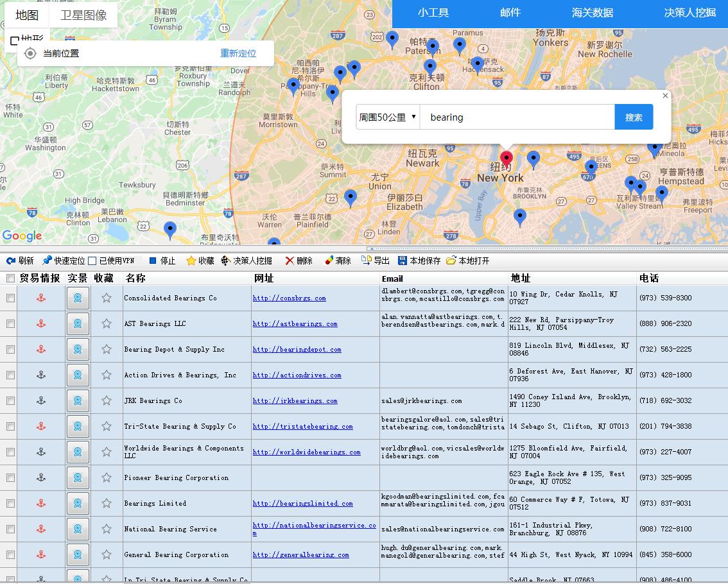
Task: Select phone number (973) 539-8300
Action: point(665,298)
